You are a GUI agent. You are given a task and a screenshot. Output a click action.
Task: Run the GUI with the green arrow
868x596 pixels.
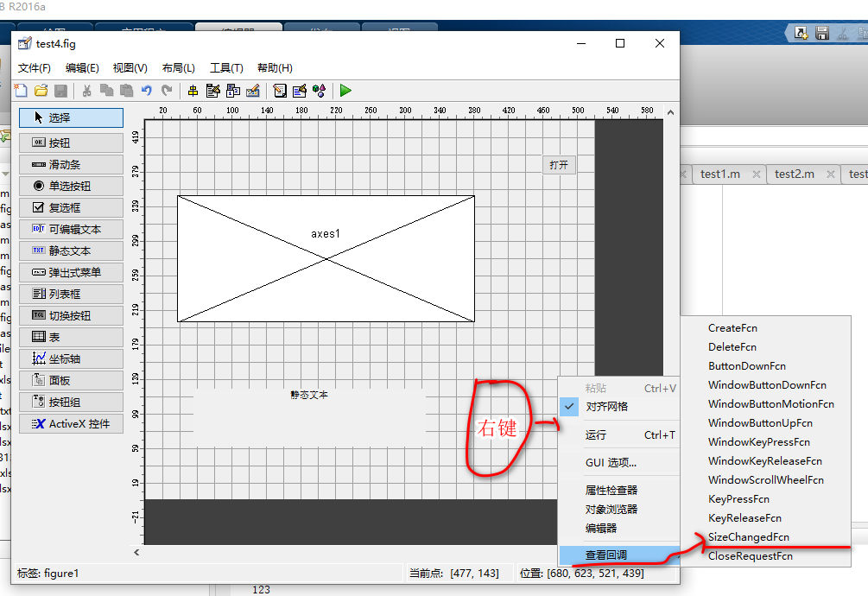[345, 90]
